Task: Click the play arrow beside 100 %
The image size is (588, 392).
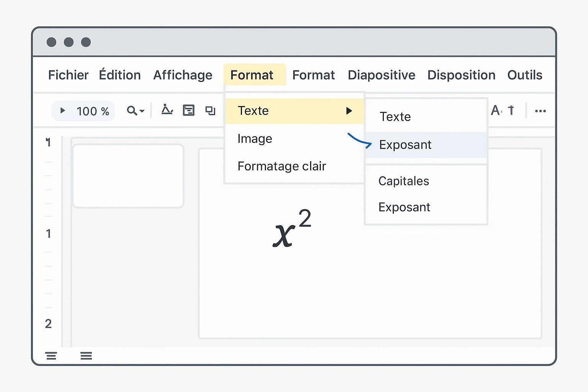Action: [62, 111]
